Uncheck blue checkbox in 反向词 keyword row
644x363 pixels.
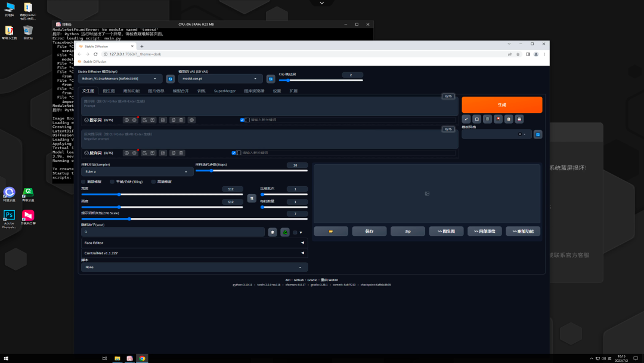click(234, 153)
